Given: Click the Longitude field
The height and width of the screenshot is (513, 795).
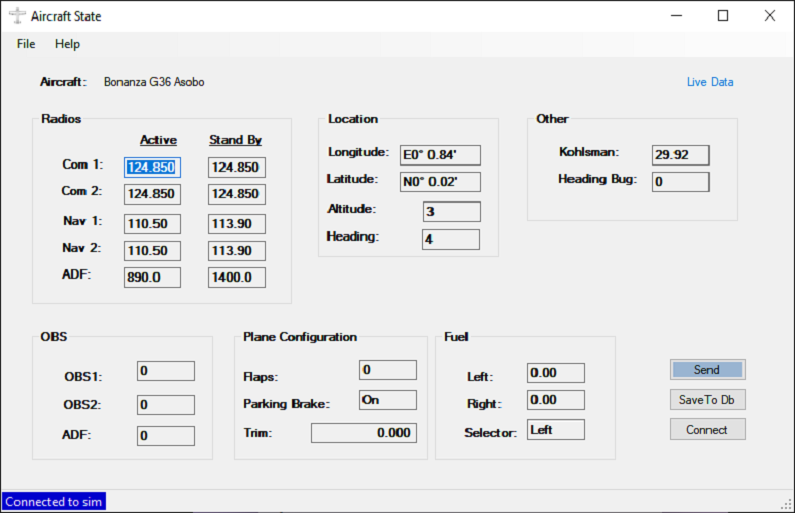Looking at the screenshot, I should [x=440, y=155].
